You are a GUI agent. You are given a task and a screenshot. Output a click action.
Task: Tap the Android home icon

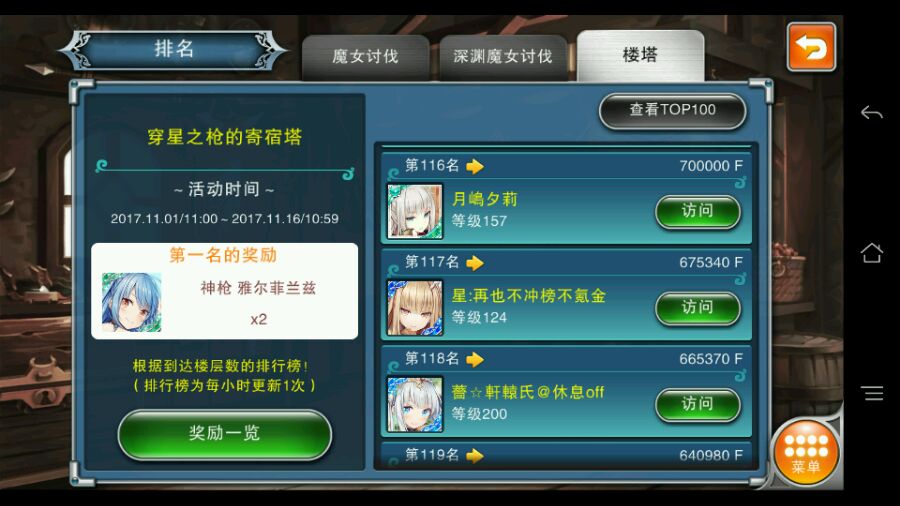point(871,252)
